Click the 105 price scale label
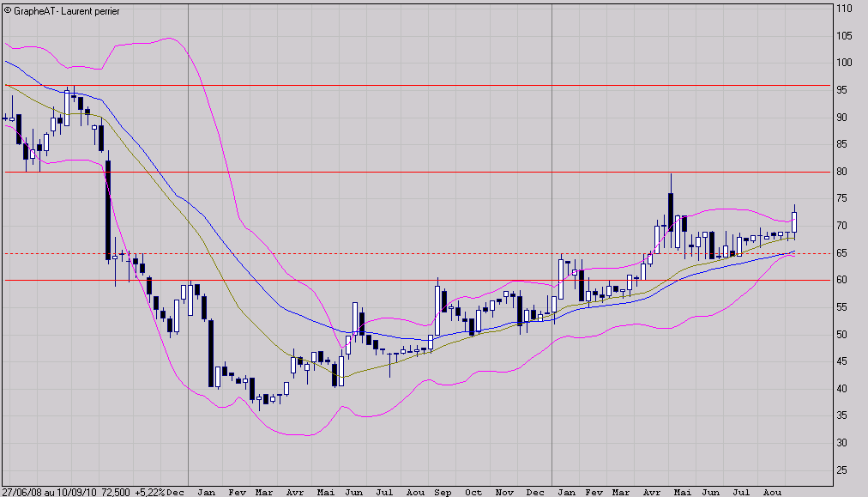This screenshot has height=497, width=868. click(844, 36)
